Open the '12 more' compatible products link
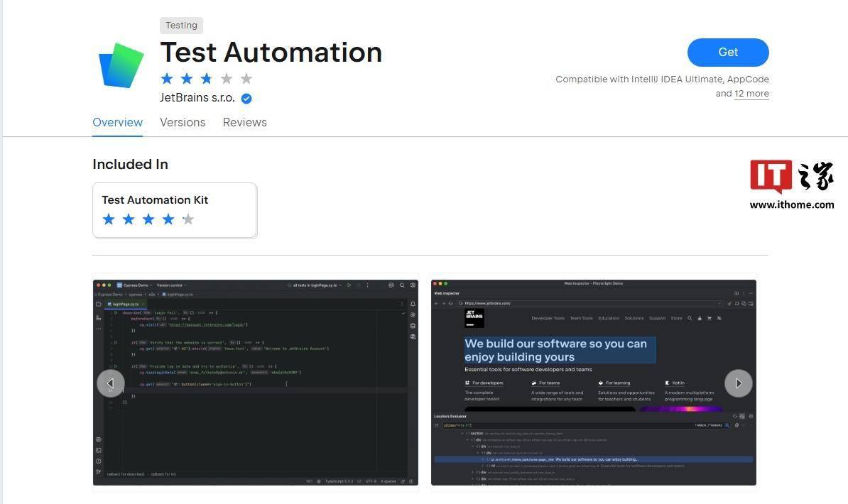This screenshot has width=848, height=504. coord(751,94)
